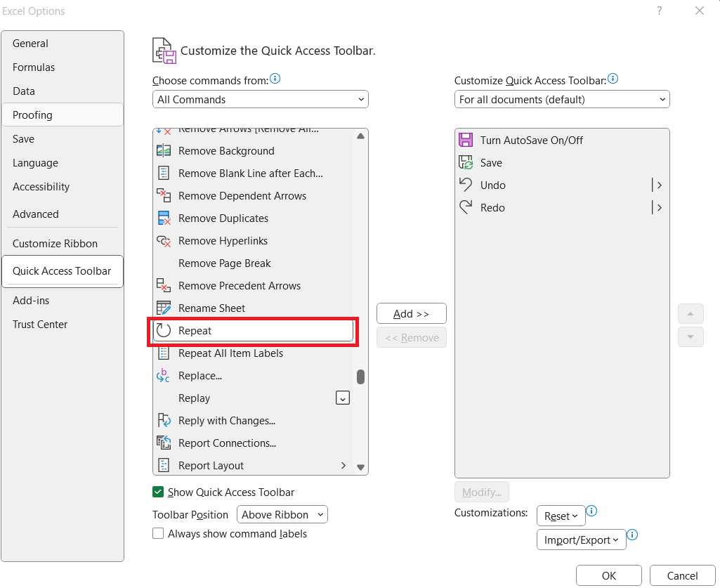This screenshot has width=720, height=588.
Task: Click the Repeat circular arrow icon
Action: click(x=164, y=331)
